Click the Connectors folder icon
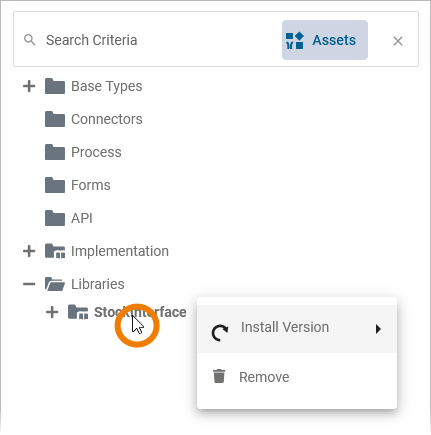Viewport: 431px width, 435px height. (x=55, y=119)
